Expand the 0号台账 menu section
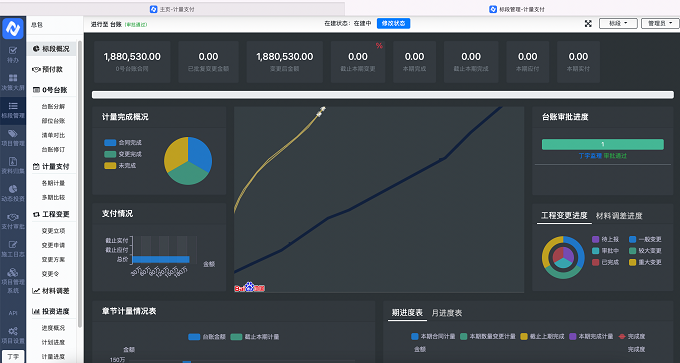 51,90
